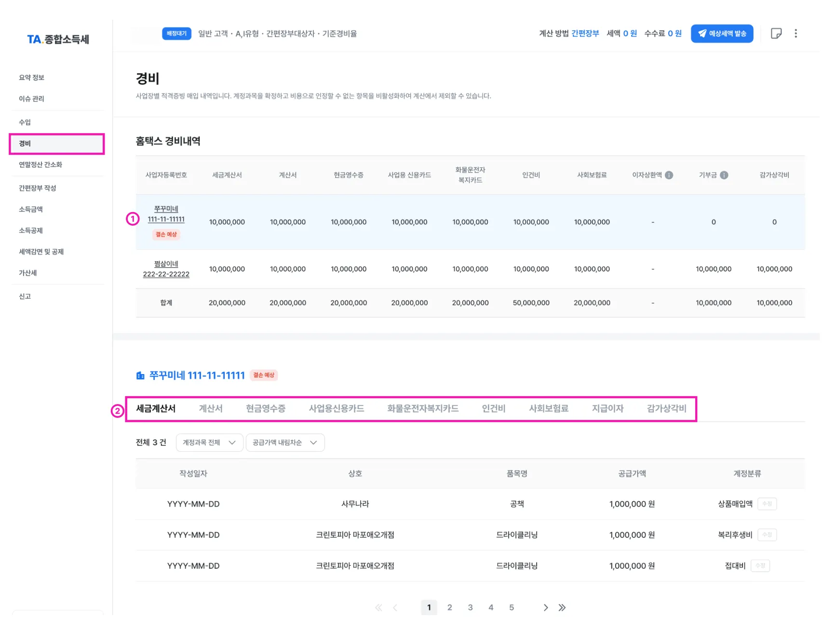Edit 상품매입액 account with 수정 button
837x644 pixels.
[x=767, y=504]
